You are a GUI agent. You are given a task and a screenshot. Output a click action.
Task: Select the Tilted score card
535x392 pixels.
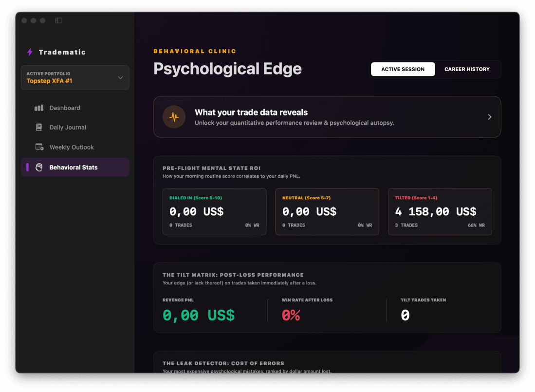pyautogui.click(x=440, y=211)
